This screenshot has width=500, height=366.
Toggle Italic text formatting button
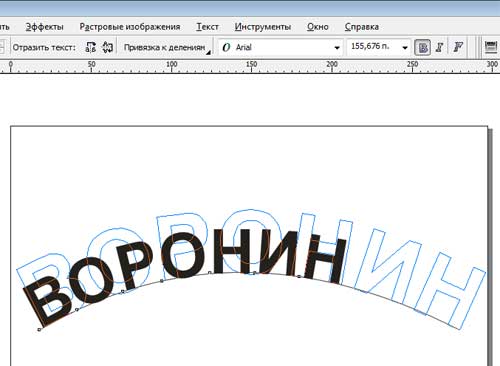439,47
